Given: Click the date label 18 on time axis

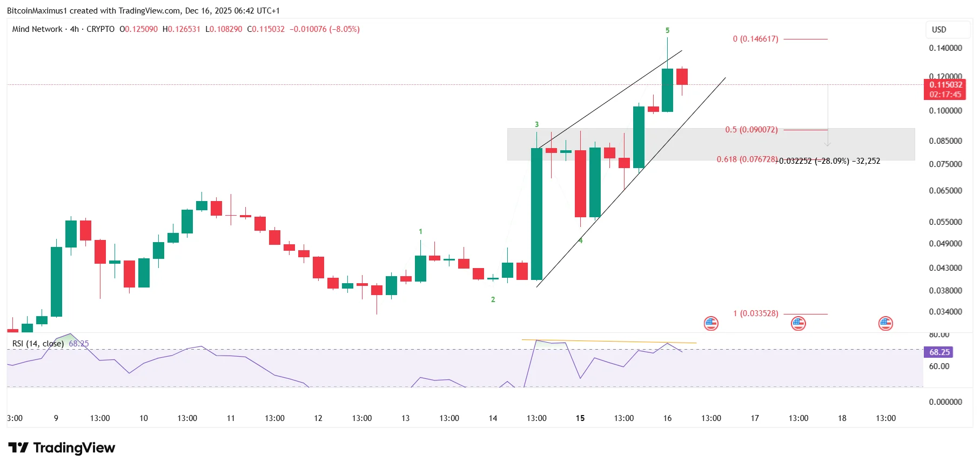Looking at the screenshot, I should (842, 418).
